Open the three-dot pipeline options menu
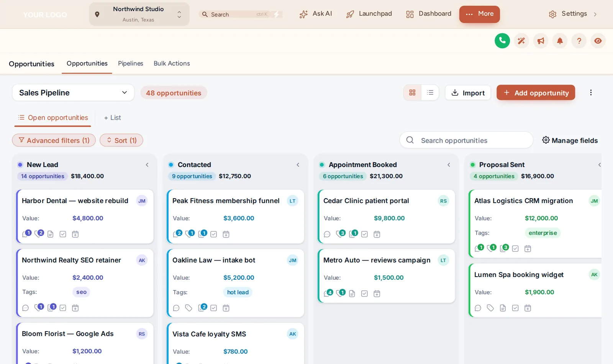Viewport: 613px width, 364px height. 591,93
